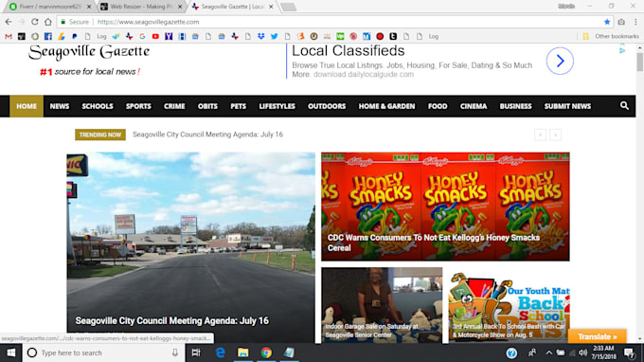644x362 pixels.
Task: Open the Back To School Bash article
Action: pyautogui.click(x=509, y=305)
